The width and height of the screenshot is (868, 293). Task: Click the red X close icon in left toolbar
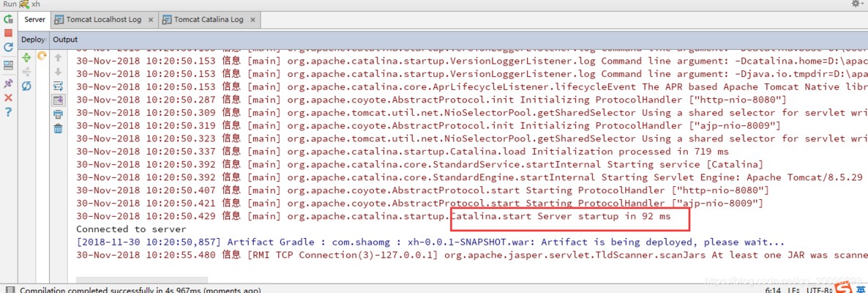(x=8, y=97)
